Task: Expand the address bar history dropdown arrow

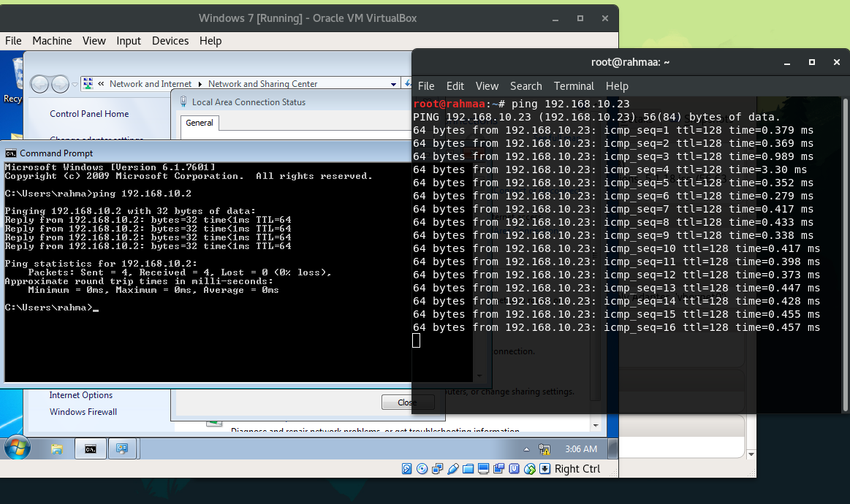Action: point(393,84)
